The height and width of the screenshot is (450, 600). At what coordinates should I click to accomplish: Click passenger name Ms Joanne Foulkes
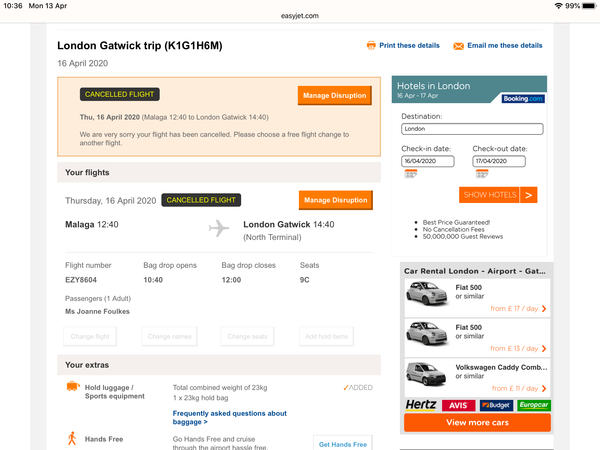tap(97, 311)
